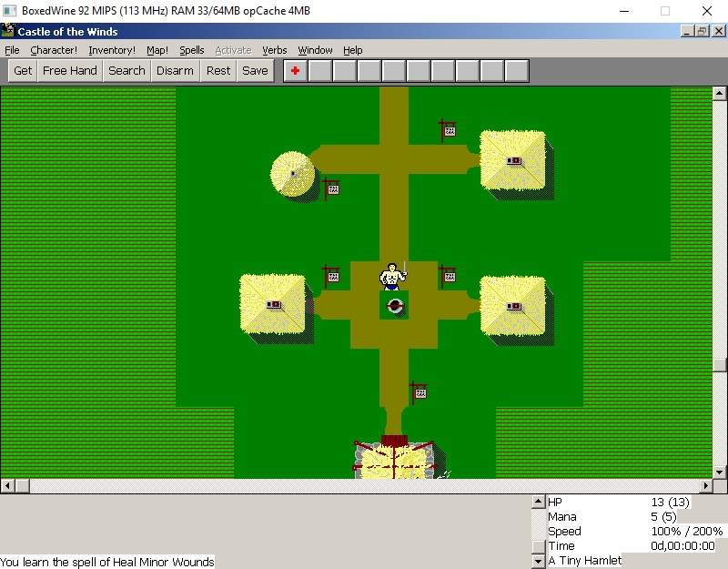Click message panel scrollbar up arrow
728x569 pixels.
tap(538, 502)
